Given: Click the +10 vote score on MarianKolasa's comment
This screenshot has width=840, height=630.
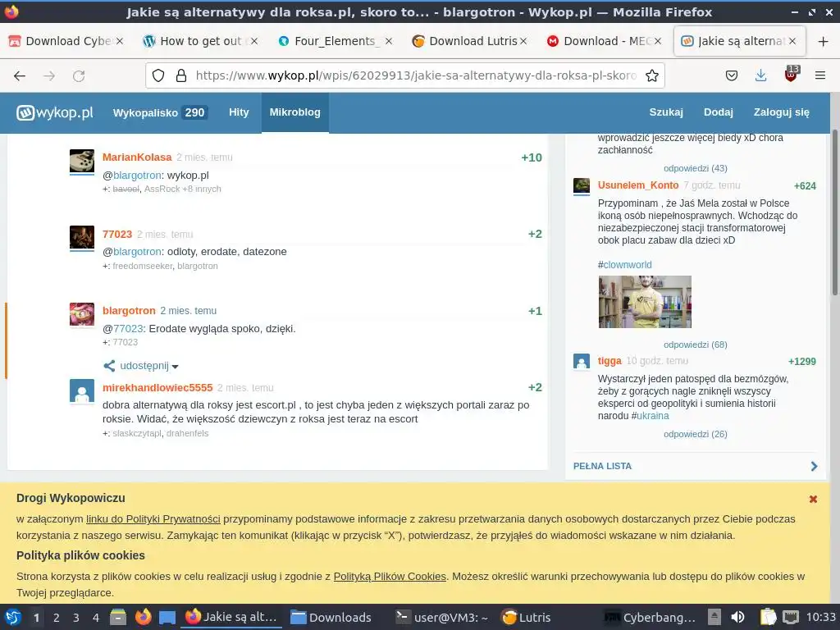Looking at the screenshot, I should click(532, 157).
